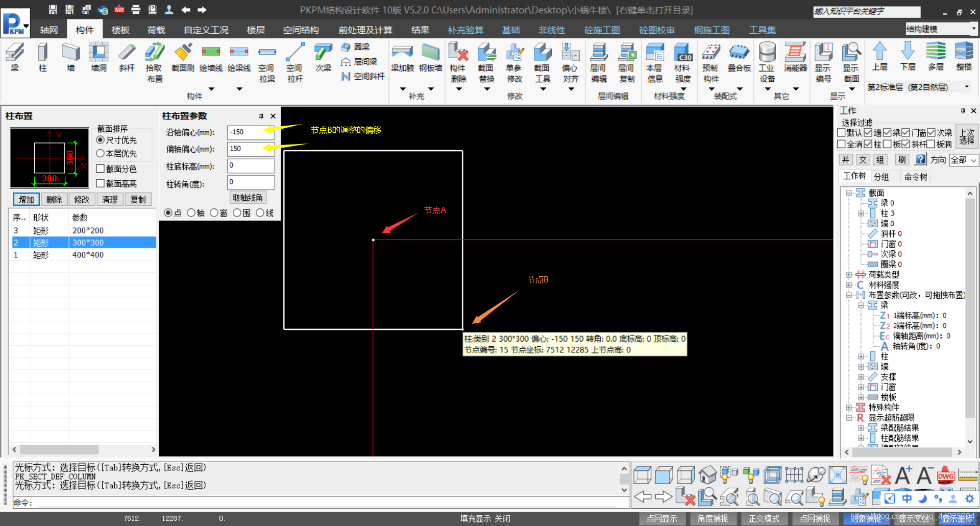The height and width of the screenshot is (526, 980).
Task: Select the 斜杆 brace tool
Action: 127,57
